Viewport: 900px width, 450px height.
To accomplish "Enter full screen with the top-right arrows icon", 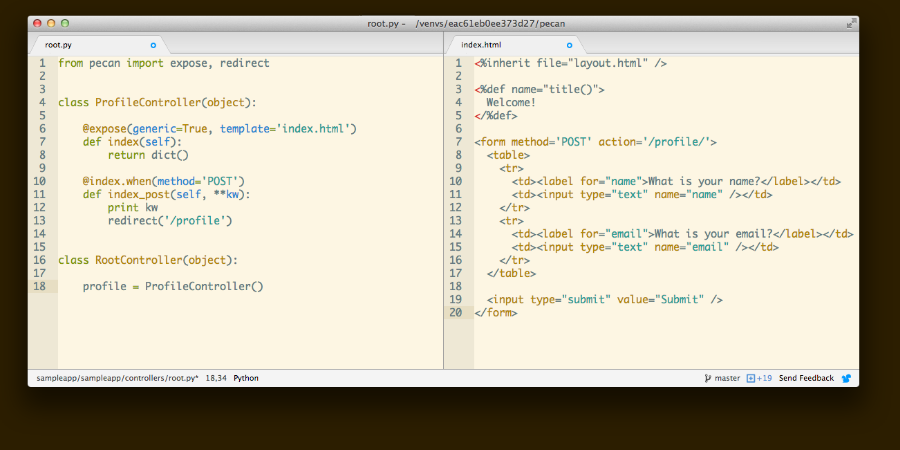I will [x=851, y=24].
